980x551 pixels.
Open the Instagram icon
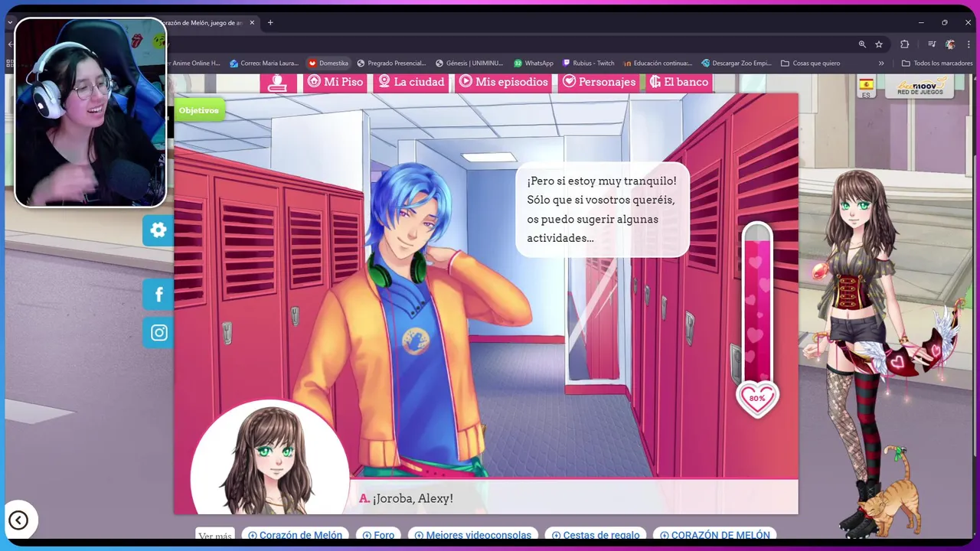pyautogui.click(x=158, y=333)
